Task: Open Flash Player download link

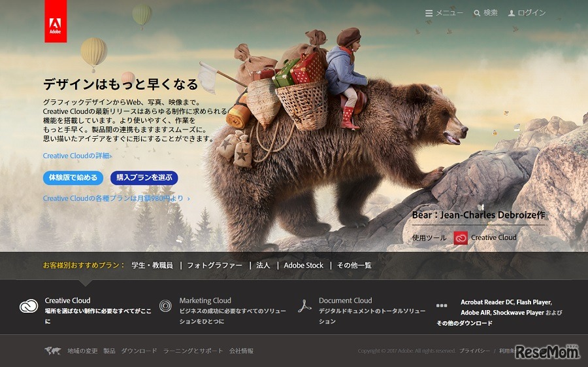Action: point(533,302)
